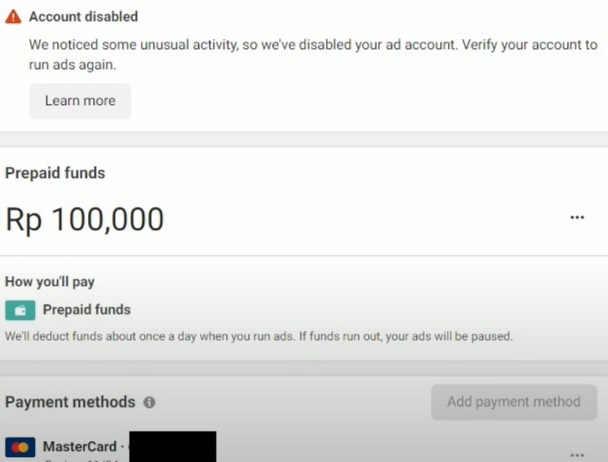Select the MasterCard payment method label

(x=79, y=446)
